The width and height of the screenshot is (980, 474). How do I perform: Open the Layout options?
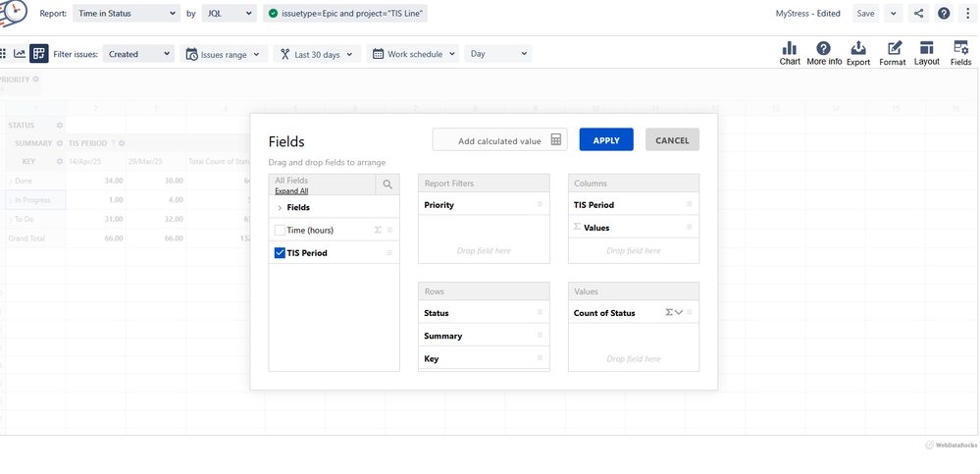click(927, 53)
